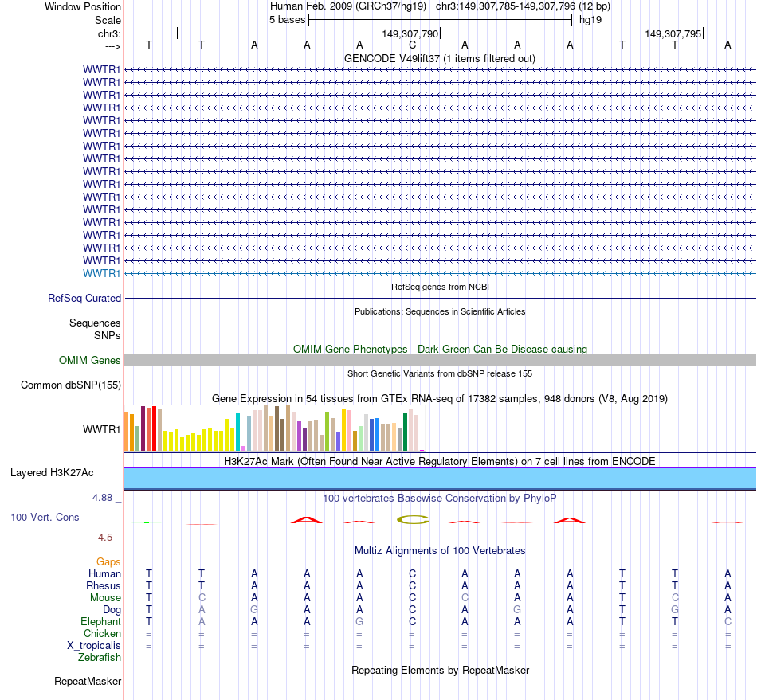Click the 149,307,795 ruler position label
Image resolution: width=757 pixels, height=700 pixels.
pos(673,33)
